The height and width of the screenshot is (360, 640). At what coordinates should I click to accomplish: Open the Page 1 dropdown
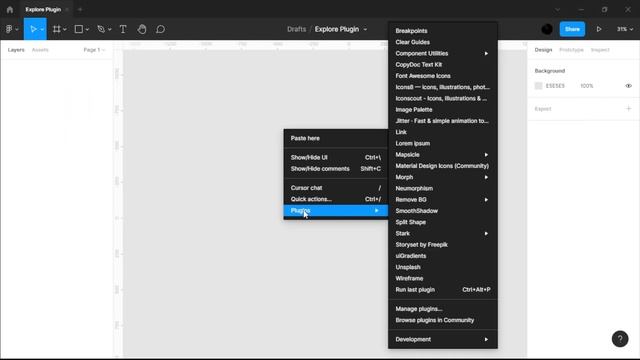click(x=94, y=50)
